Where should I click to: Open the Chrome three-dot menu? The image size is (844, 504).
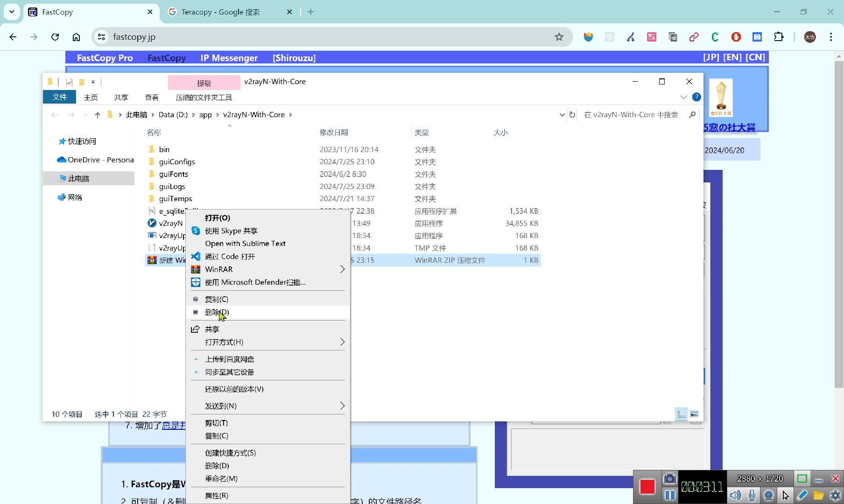click(x=831, y=37)
